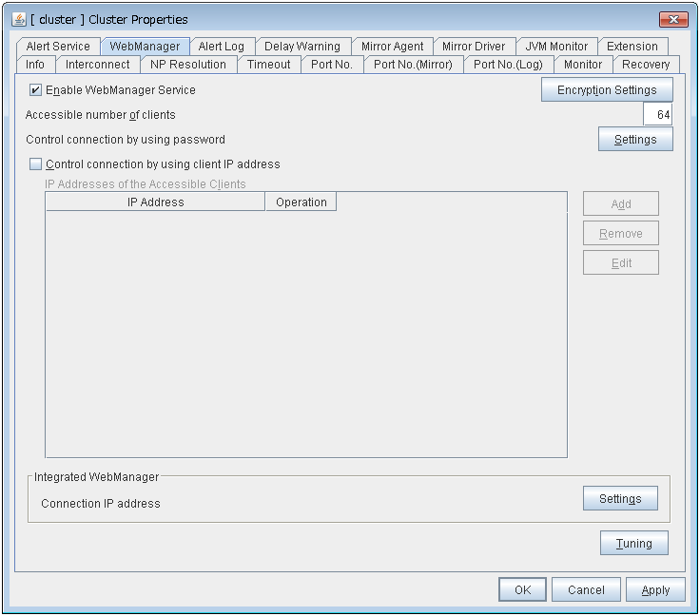Show the Recovery tab
This screenshot has height=616, width=700.
(646, 65)
